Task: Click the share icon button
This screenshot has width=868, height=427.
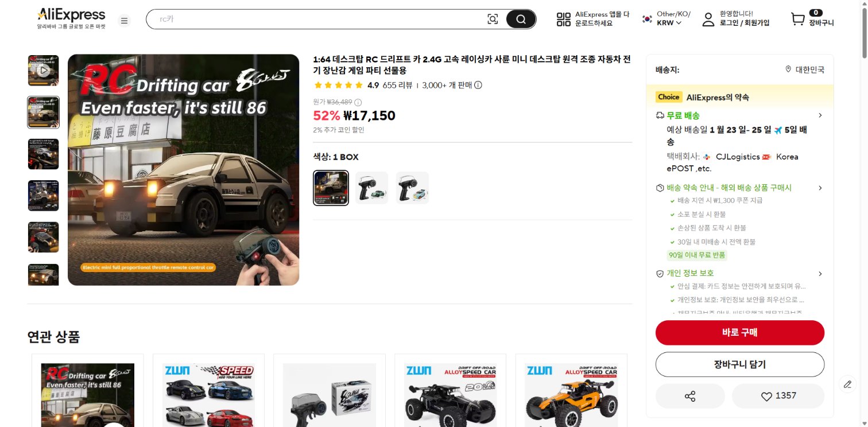Action: 690,396
